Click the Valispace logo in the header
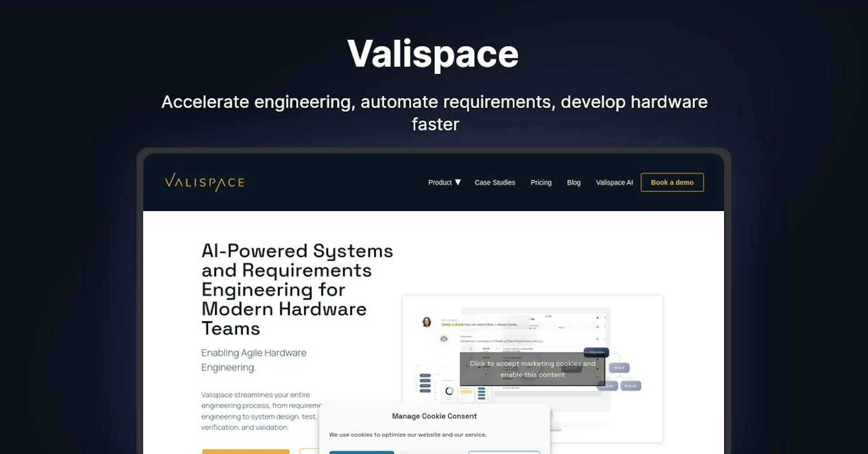Screen dimensions: 868x454 204,183
